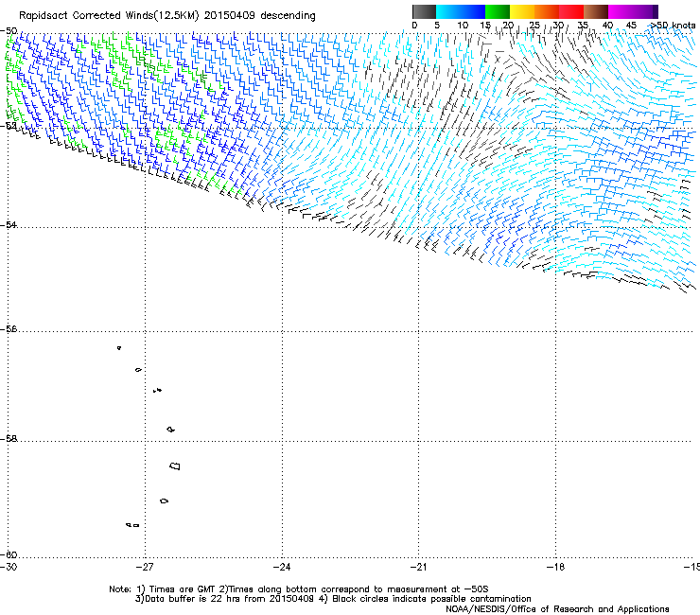Click the '-60' latitude axis label
Image resolution: width=700 pixels, height=615 pixels.
pyautogui.click(x=9, y=554)
